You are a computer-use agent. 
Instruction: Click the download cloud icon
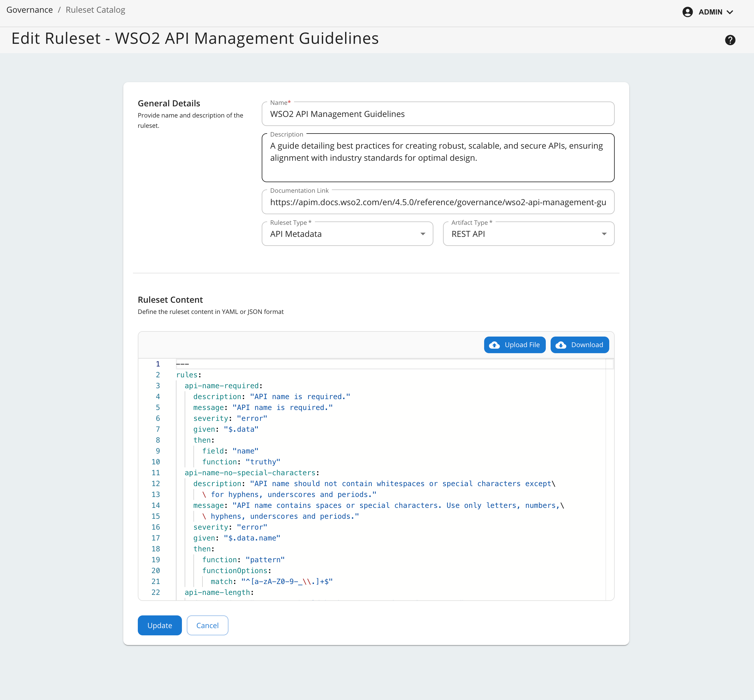tap(560, 345)
